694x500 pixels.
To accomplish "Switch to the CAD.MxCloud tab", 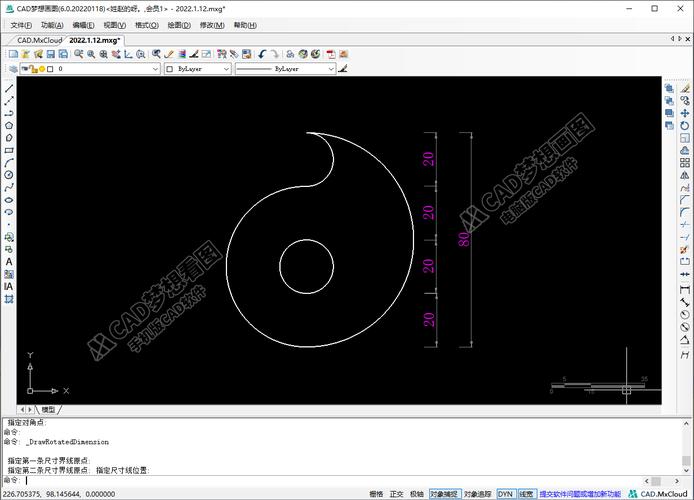I will click(33, 40).
